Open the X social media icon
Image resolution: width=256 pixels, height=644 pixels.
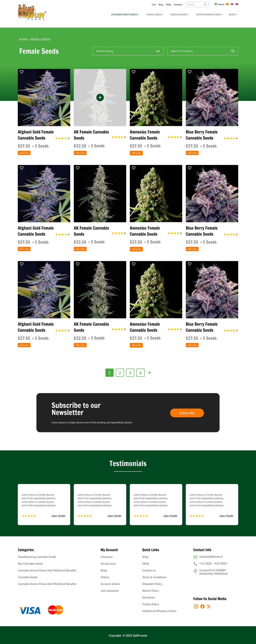[209, 606]
